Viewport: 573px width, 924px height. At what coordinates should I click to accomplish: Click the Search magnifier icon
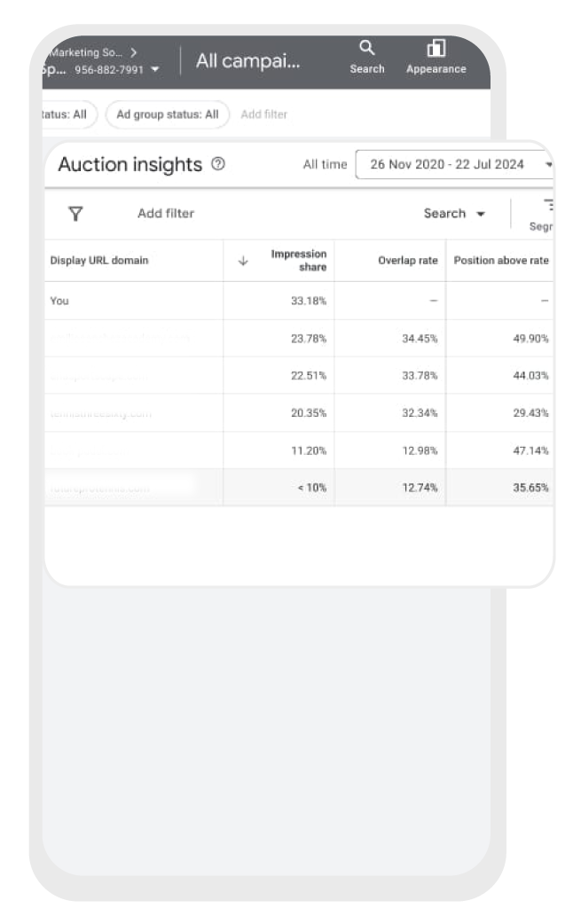click(x=366, y=48)
